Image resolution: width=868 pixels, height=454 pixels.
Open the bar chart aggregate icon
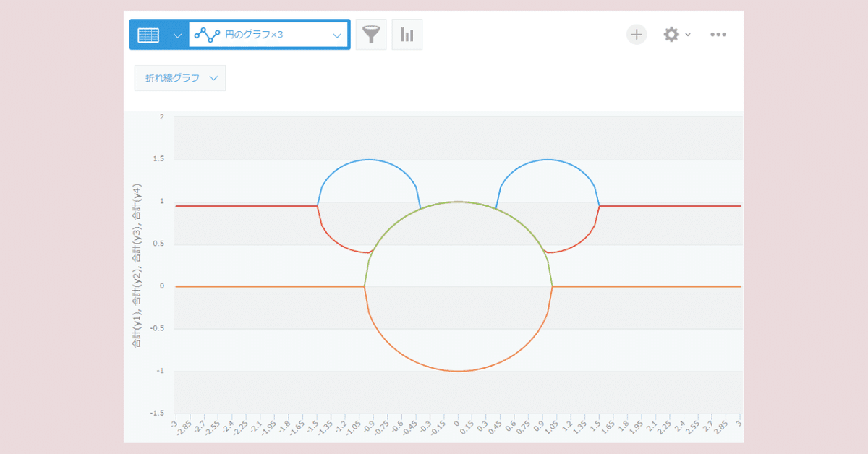pos(407,35)
